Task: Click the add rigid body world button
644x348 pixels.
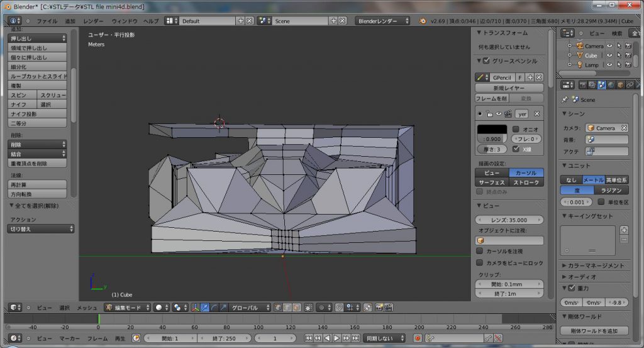Action: 594,331
